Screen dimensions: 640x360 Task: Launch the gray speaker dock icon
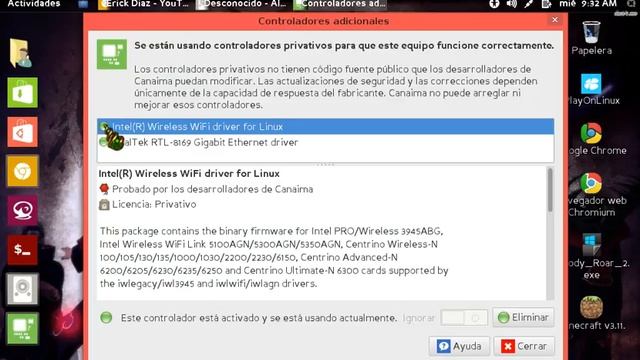pos(22,289)
